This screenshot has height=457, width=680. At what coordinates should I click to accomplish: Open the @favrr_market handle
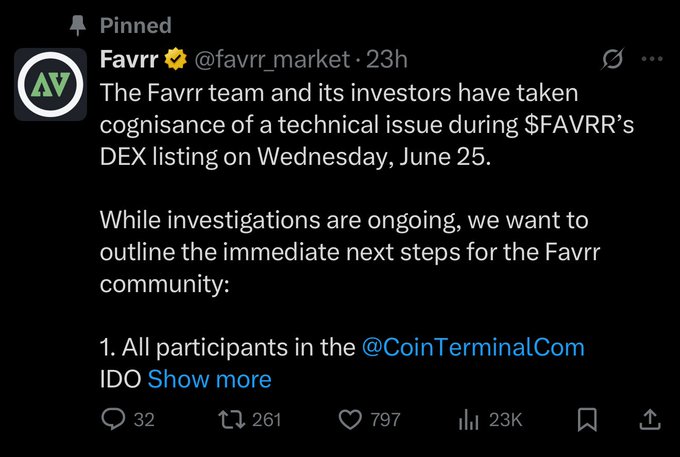point(272,59)
